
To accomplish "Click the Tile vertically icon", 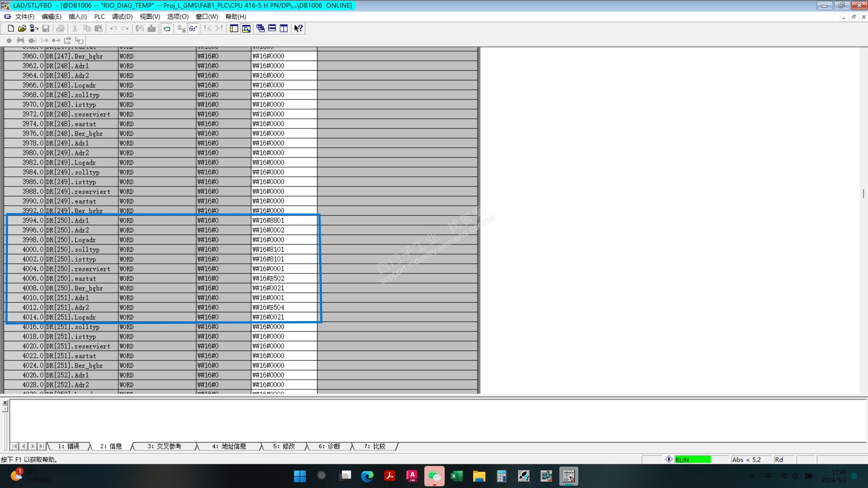I will (284, 28).
